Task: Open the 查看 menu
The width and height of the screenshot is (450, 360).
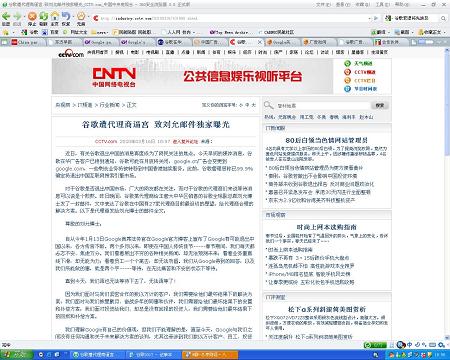Action: [343, 4]
